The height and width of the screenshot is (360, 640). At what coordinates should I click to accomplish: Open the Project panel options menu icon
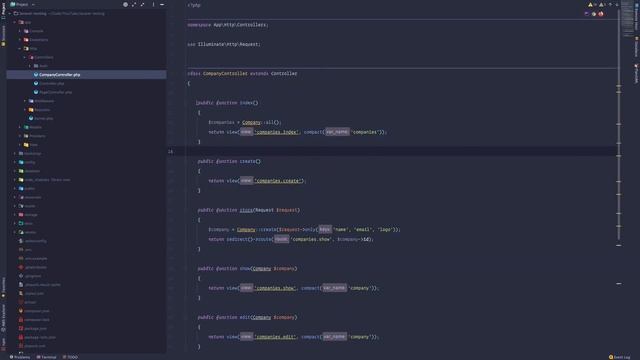tap(153, 4)
